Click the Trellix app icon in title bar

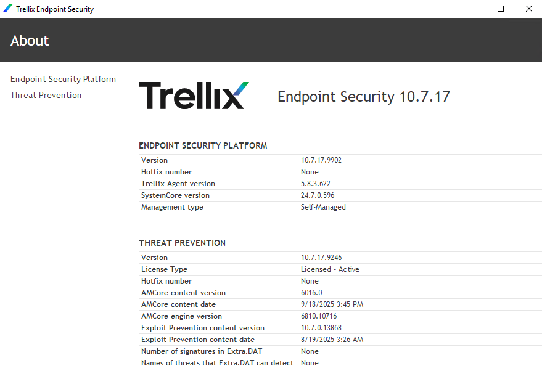pos(8,8)
